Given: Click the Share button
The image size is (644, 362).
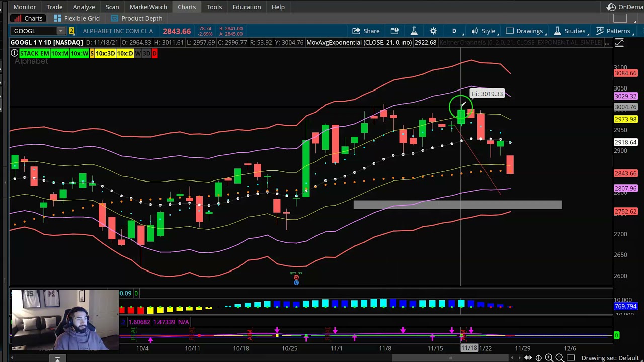Looking at the screenshot, I should [x=366, y=31].
